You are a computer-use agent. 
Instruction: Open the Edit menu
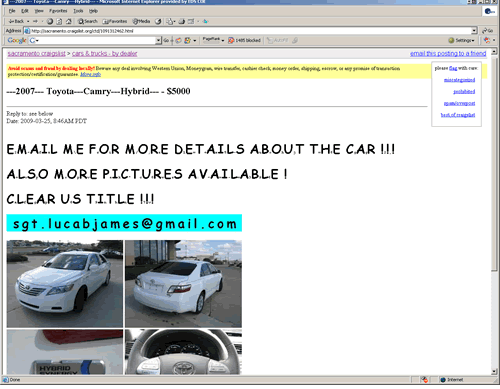pos(25,11)
